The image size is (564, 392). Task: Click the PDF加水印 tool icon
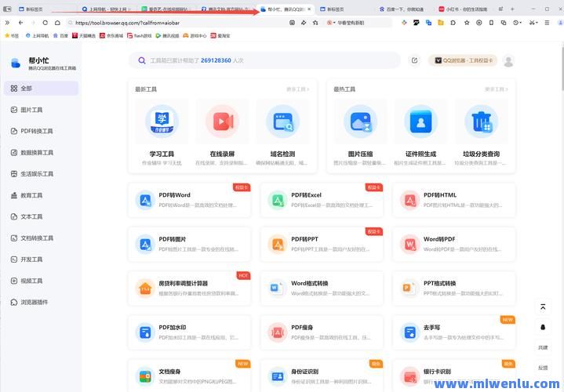click(x=145, y=332)
